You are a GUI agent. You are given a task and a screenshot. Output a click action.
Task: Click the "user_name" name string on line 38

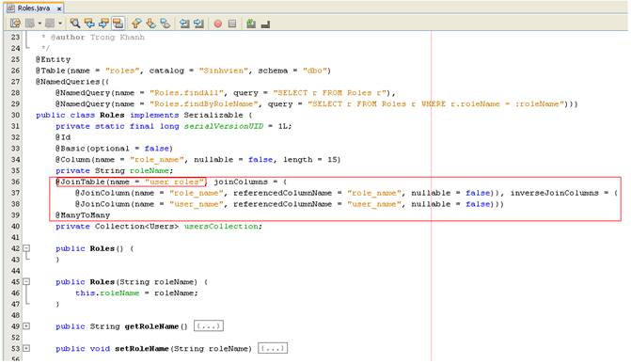[197, 204]
